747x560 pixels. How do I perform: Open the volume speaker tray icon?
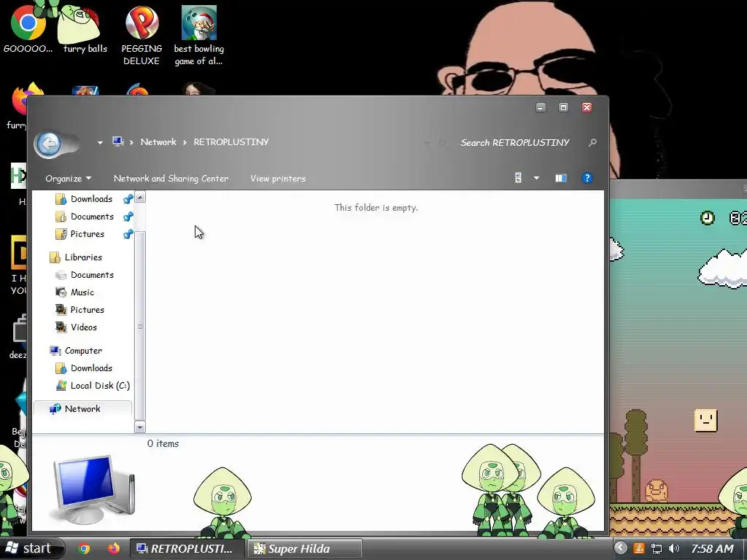point(674,548)
